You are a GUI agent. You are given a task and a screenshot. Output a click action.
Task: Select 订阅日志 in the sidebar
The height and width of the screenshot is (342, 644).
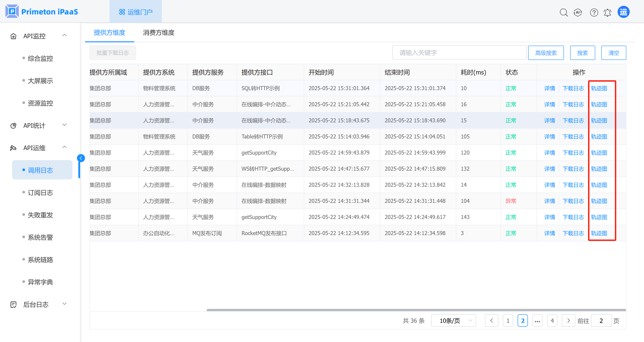coord(40,193)
